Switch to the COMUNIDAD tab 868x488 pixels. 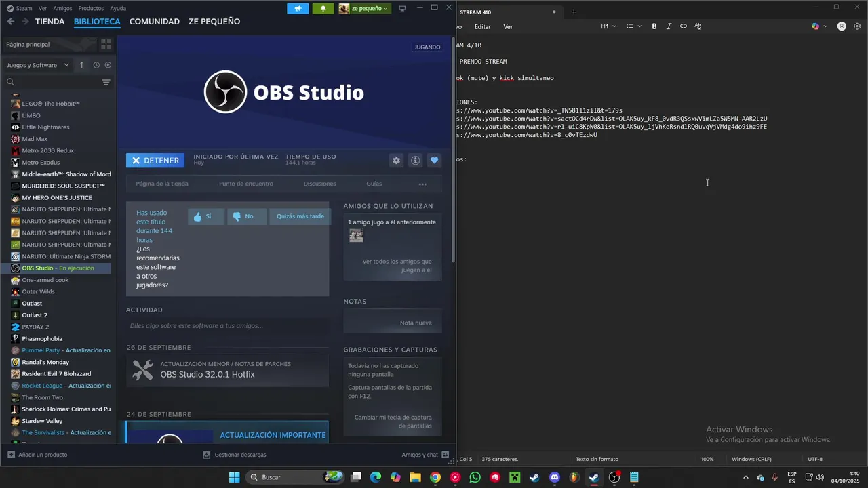[x=155, y=21]
